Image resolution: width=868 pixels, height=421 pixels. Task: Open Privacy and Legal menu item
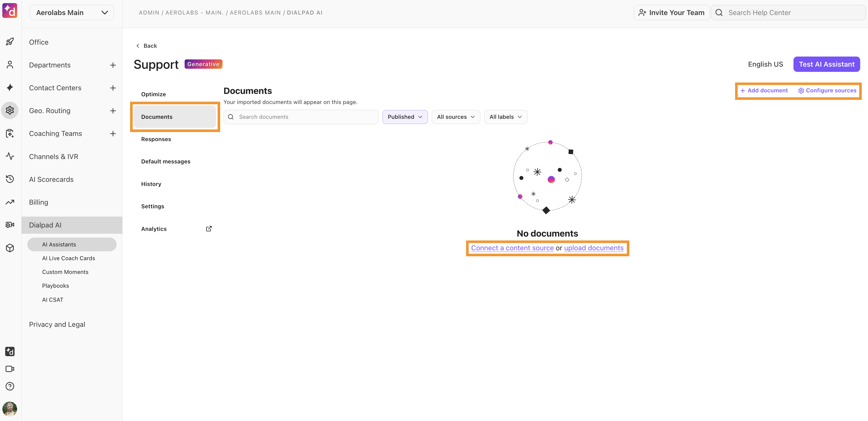pos(57,325)
